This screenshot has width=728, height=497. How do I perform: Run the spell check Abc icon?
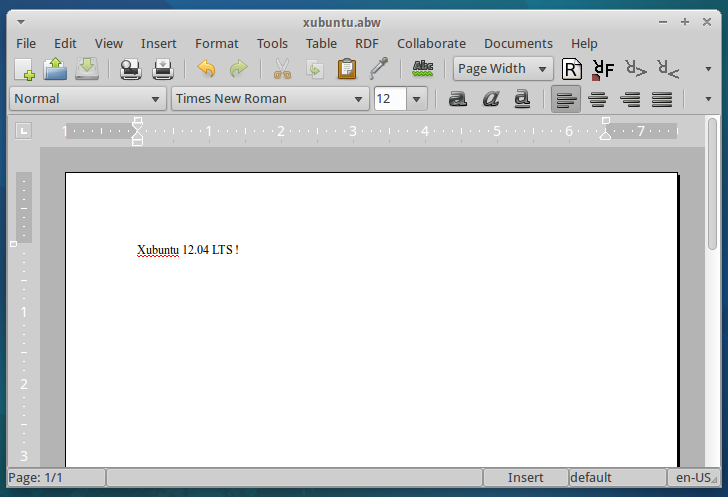coord(422,68)
